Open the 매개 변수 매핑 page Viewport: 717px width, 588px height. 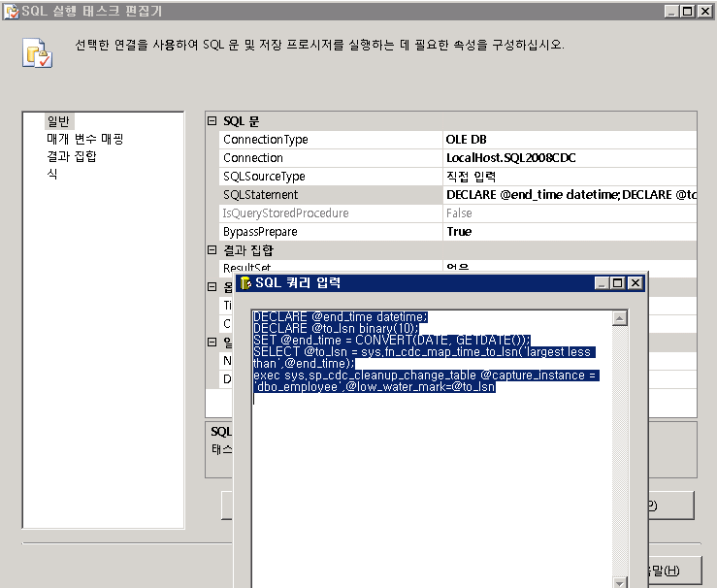pos(85,139)
